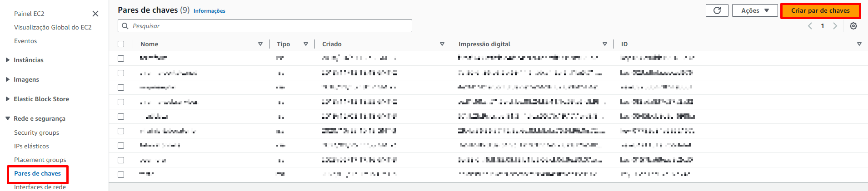Close the EC2 sidebar panel
The width and height of the screenshot is (868, 191).
pos(95,14)
